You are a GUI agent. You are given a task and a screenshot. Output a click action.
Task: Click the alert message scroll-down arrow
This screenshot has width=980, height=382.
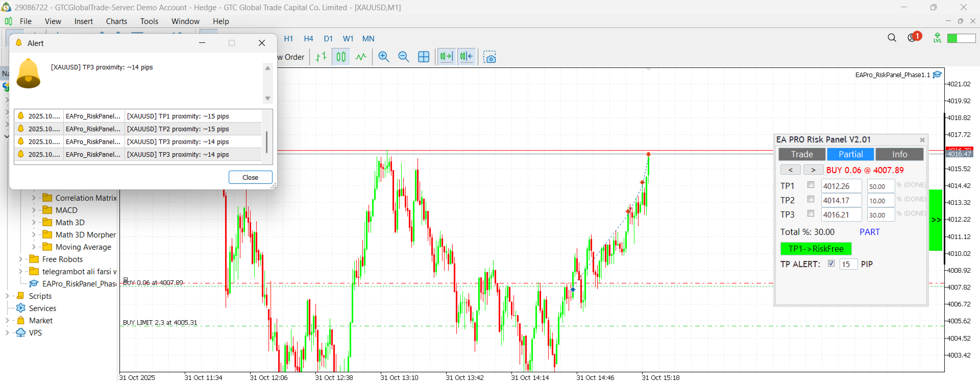tap(267, 98)
